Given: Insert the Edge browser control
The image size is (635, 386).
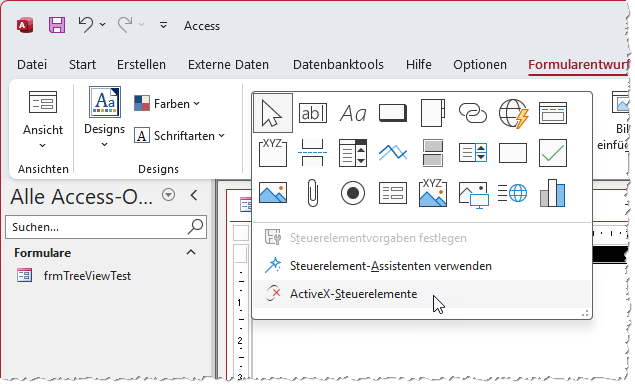Looking at the screenshot, I should (513, 193).
